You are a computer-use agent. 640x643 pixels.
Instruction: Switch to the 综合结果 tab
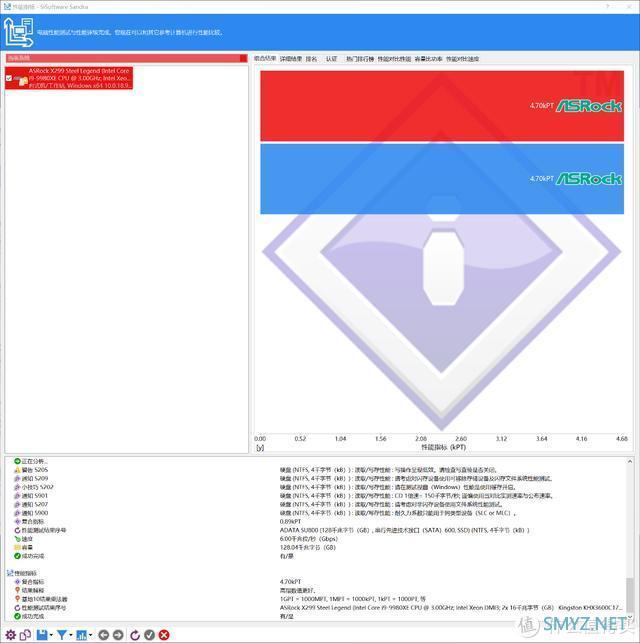[x=265, y=59]
